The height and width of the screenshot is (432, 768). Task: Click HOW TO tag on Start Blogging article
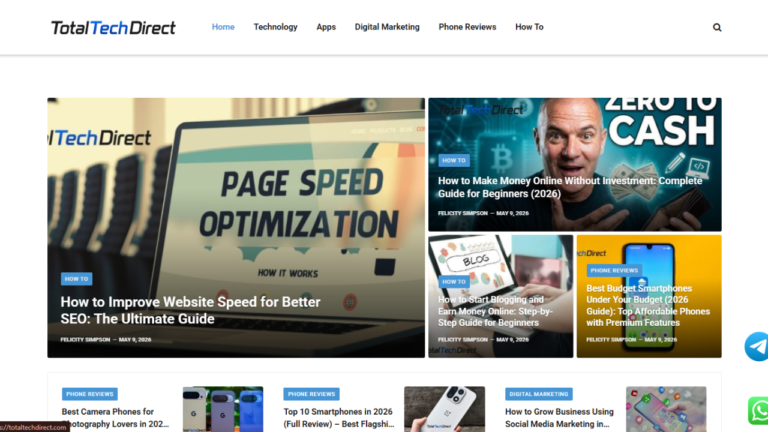pyautogui.click(x=454, y=282)
